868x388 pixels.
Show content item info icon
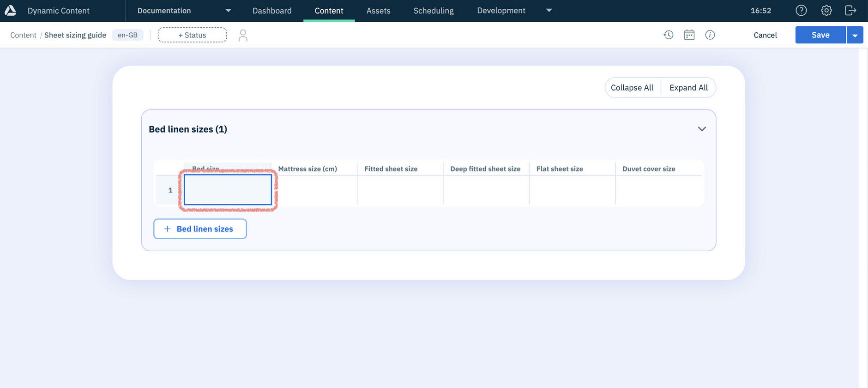point(710,35)
